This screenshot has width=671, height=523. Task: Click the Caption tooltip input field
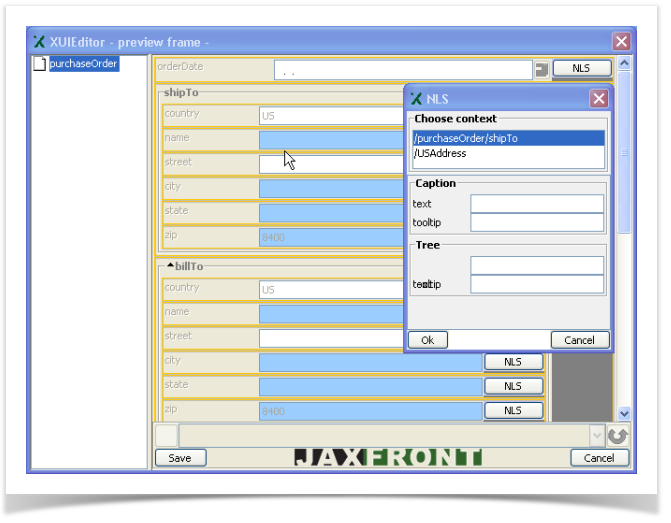pyautogui.click(x=537, y=222)
